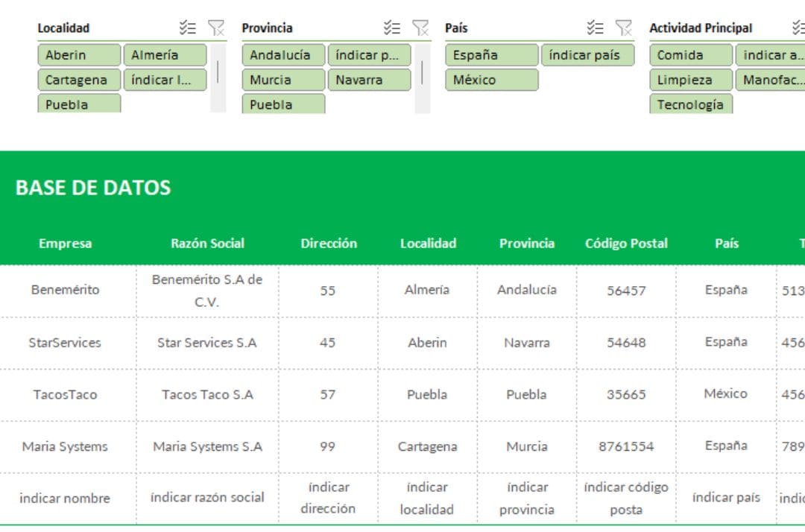Select the Empresa column header
The height and width of the screenshot is (532, 805).
66,243
